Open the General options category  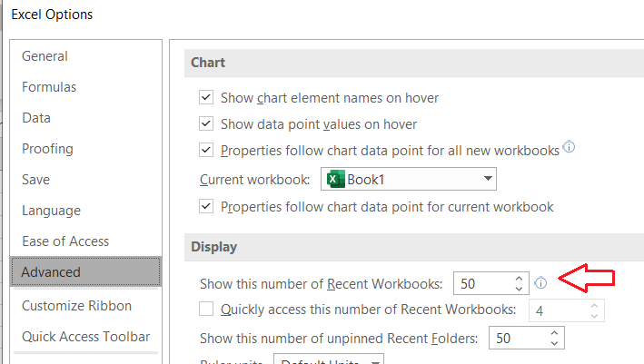point(45,56)
